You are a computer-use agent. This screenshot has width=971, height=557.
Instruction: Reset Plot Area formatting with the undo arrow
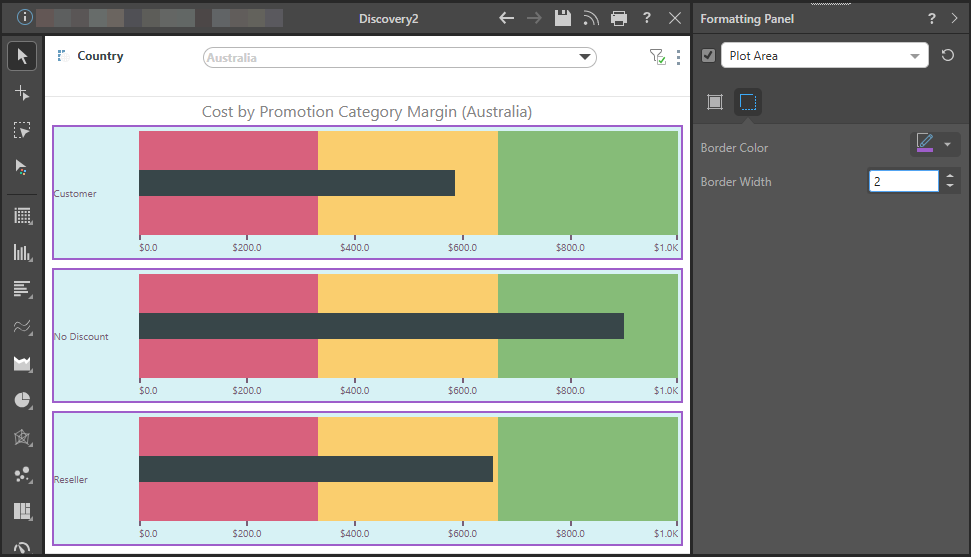(x=948, y=56)
